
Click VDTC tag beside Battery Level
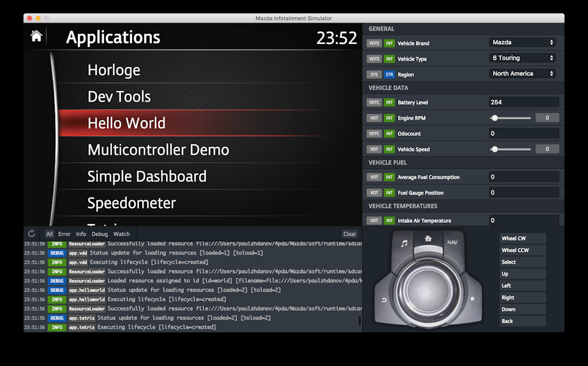pos(374,102)
